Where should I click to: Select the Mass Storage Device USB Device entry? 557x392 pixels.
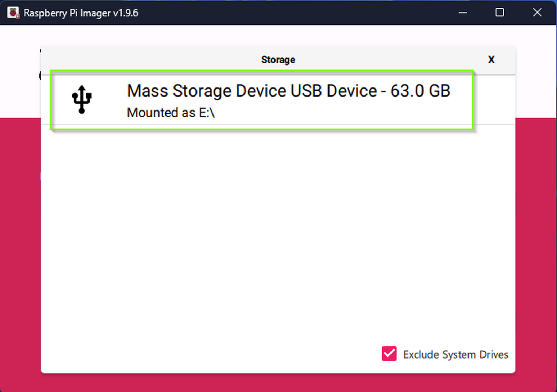coord(261,100)
